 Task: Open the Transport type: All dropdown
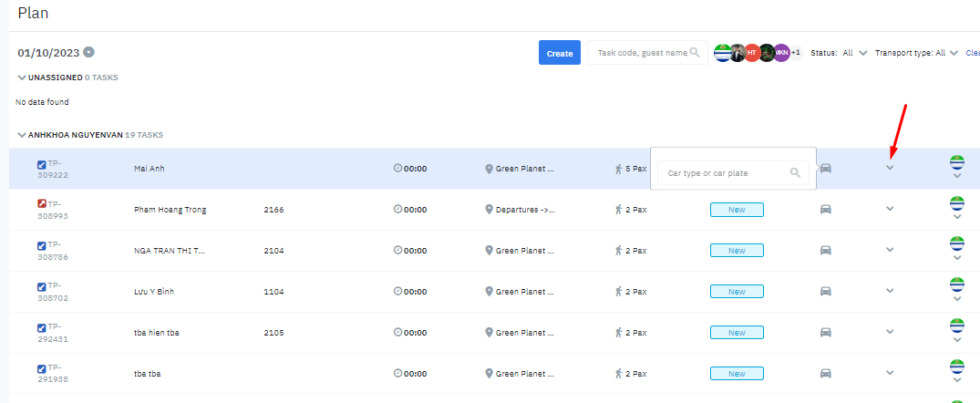point(954,53)
